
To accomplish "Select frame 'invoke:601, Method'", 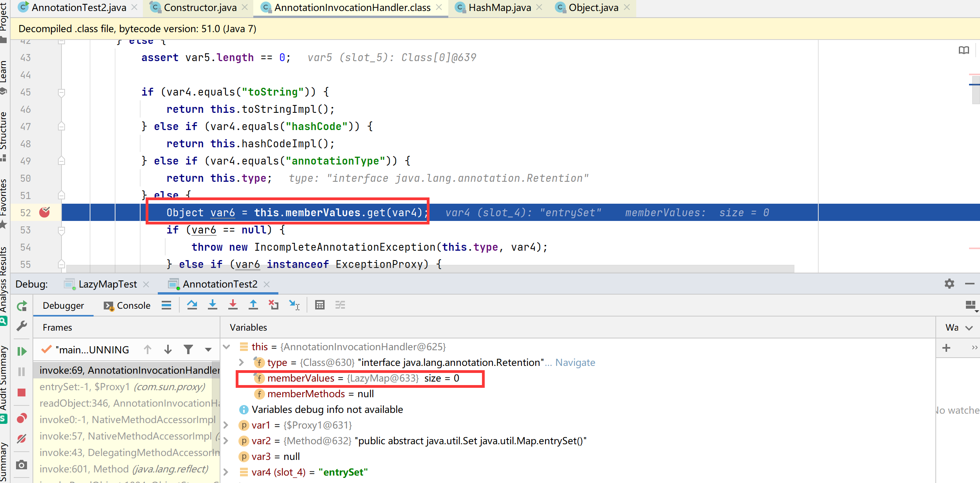I will [126, 469].
